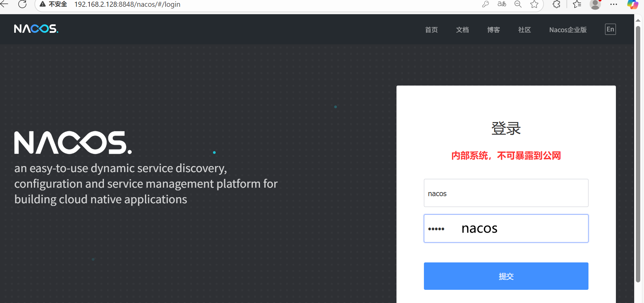The height and width of the screenshot is (303, 644).
Task: Open saved passwords key icon
Action: coord(486,4)
